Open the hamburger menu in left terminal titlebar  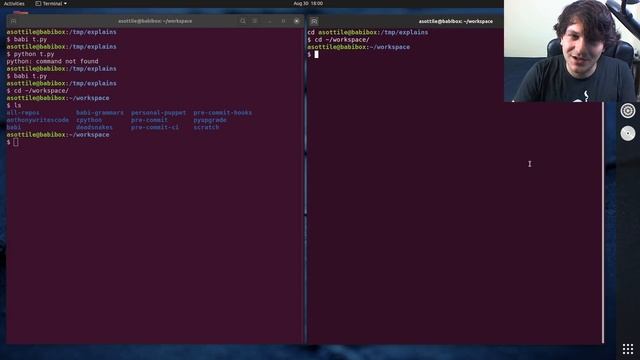(x=255, y=21)
